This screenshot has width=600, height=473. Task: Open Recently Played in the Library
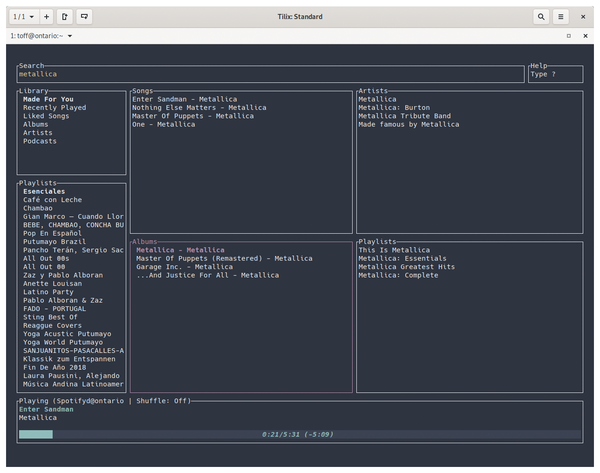tap(54, 108)
